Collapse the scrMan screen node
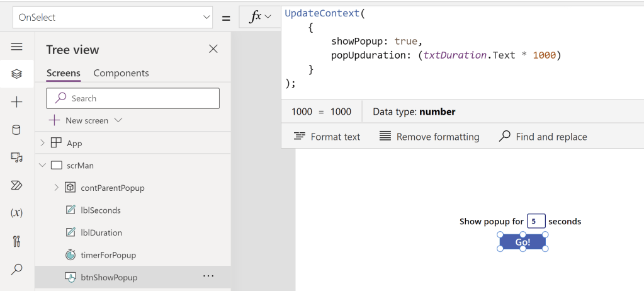The height and width of the screenshot is (291, 644). click(43, 165)
